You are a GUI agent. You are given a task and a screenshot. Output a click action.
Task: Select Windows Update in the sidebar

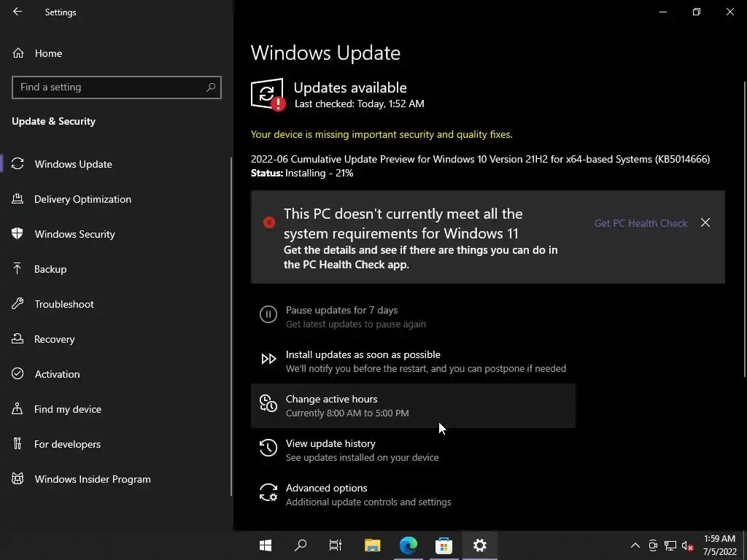tap(116, 164)
